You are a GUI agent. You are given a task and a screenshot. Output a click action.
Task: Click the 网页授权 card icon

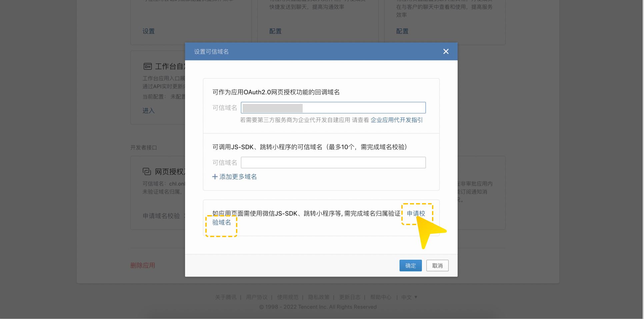(x=147, y=171)
